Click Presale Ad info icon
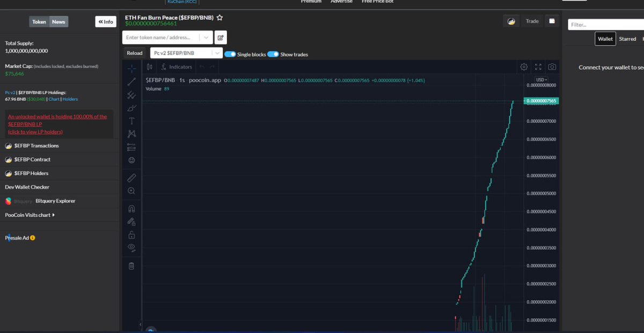 click(33, 238)
